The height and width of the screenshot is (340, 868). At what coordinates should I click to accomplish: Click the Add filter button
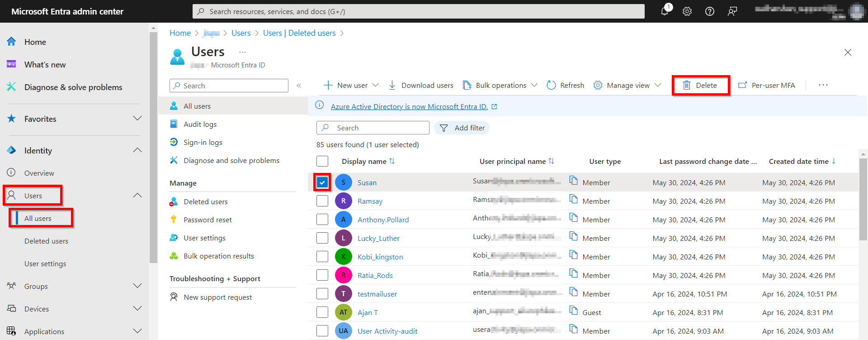click(x=462, y=128)
